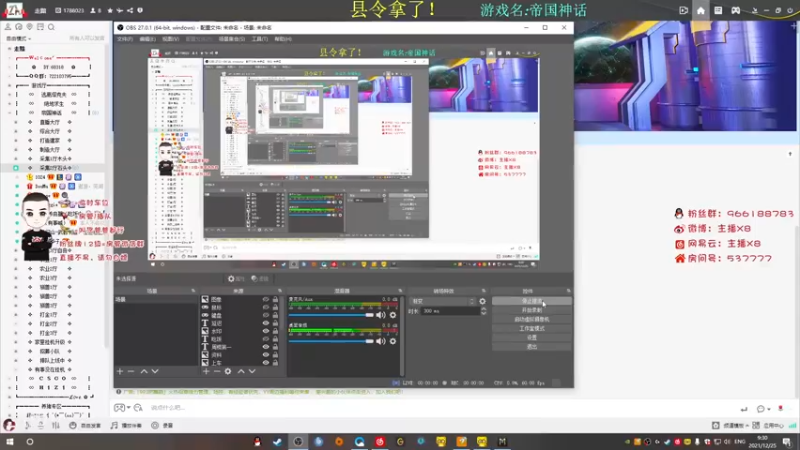Click the location pin icon above channel list

click(x=29, y=27)
